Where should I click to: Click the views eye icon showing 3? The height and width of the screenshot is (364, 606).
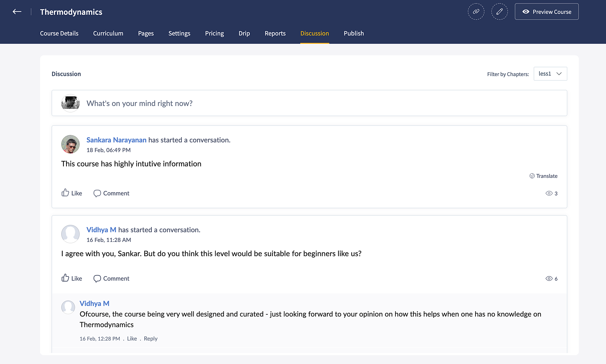click(549, 193)
